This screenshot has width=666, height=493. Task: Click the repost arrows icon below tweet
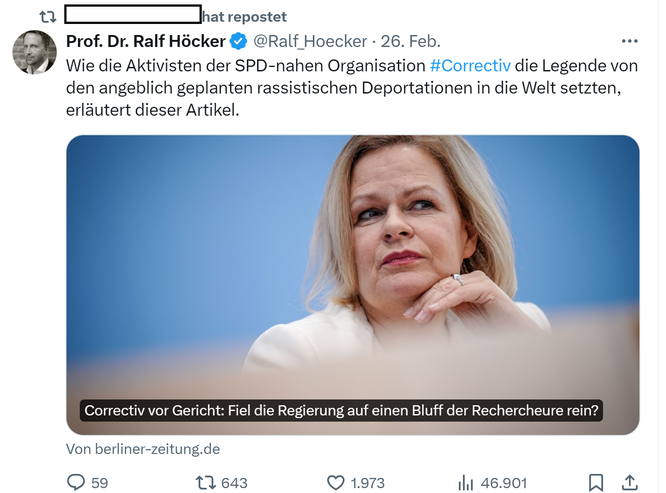point(206,483)
